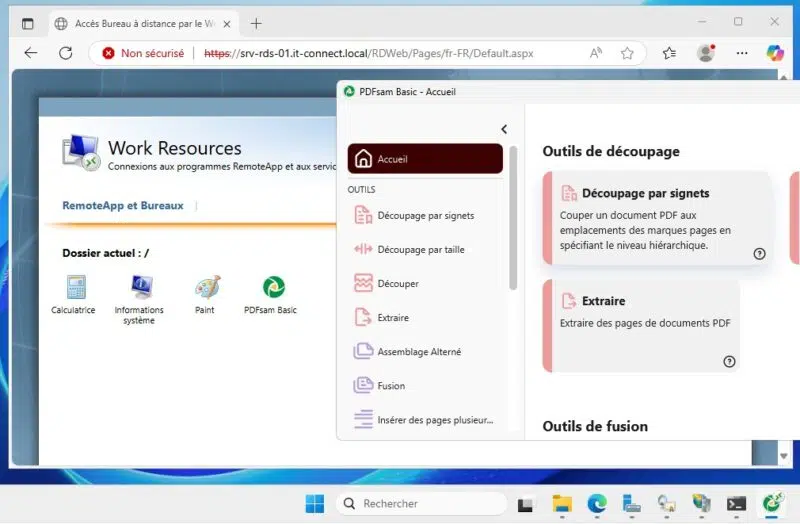Viewport: 800px width, 524px height.
Task: Go back in the browser
Action: tap(31, 53)
